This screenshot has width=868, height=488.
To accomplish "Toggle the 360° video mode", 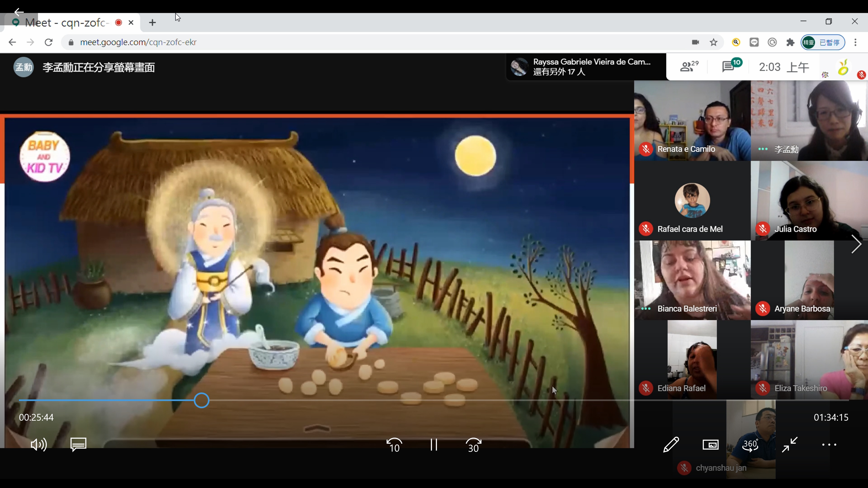I will tap(750, 445).
